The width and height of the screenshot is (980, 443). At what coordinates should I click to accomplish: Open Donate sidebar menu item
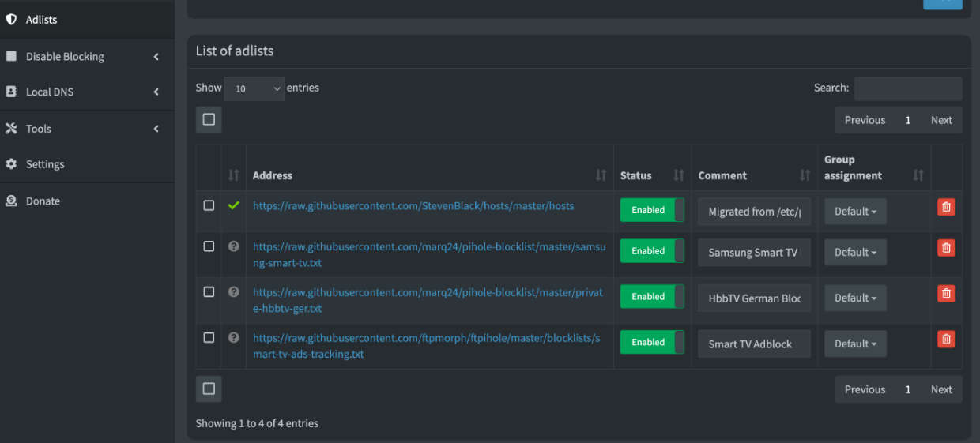87,201
